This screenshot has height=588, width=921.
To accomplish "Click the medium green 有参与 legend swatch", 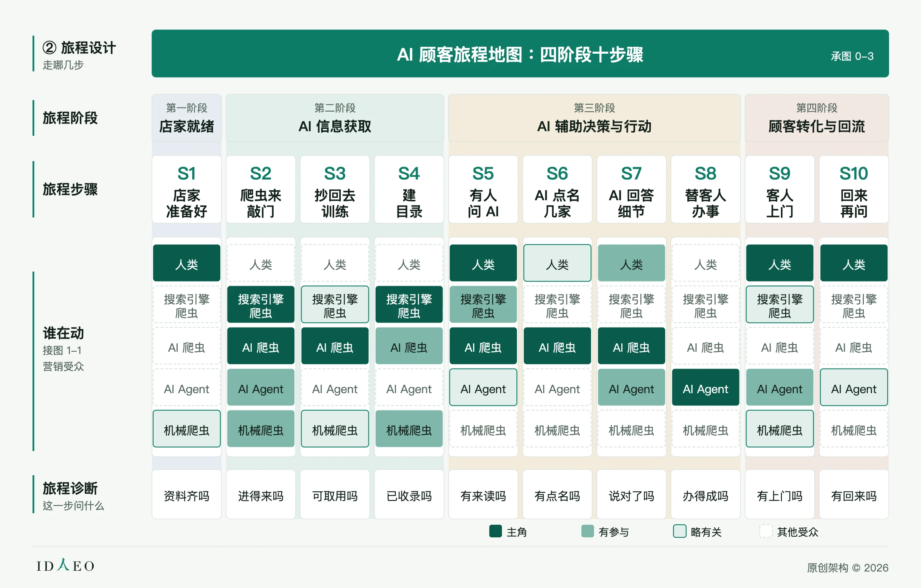I will [x=588, y=531].
